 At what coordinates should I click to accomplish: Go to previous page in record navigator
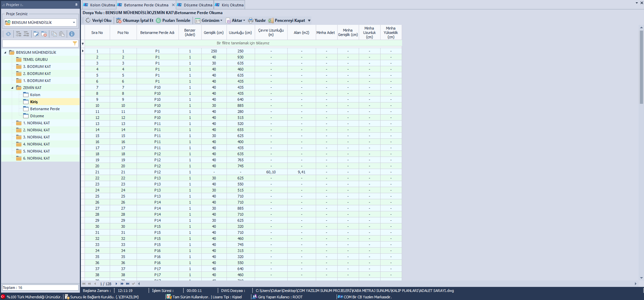click(90, 284)
